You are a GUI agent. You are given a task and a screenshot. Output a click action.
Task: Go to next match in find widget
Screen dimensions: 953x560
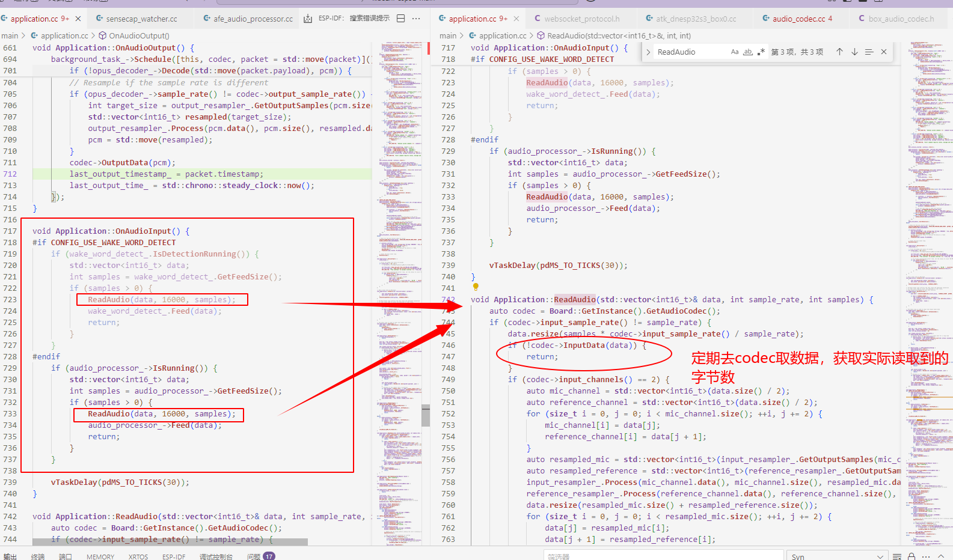pos(854,52)
